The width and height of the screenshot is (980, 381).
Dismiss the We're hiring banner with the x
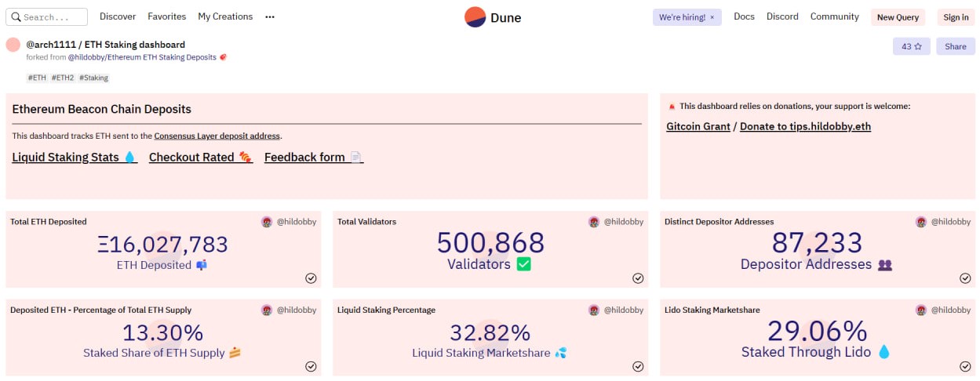point(712,17)
